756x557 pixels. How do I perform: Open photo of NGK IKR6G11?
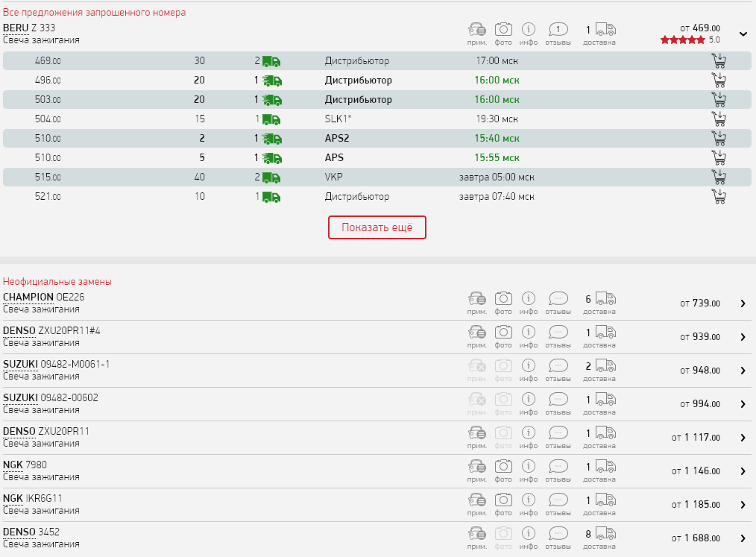503,505
